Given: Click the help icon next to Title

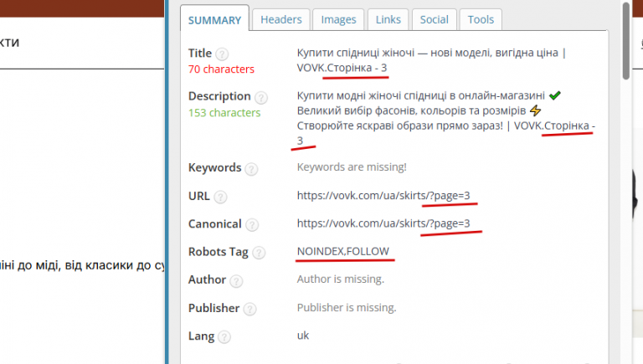Looking at the screenshot, I should click(222, 54).
